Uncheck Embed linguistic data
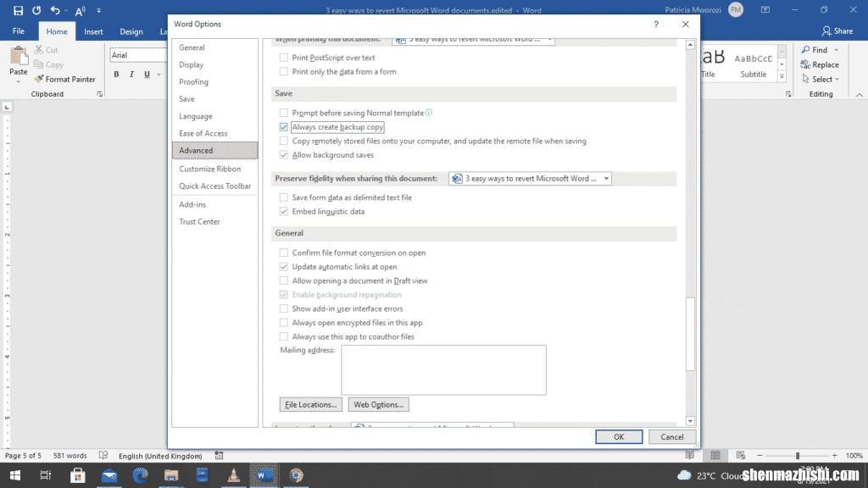 [x=284, y=211]
